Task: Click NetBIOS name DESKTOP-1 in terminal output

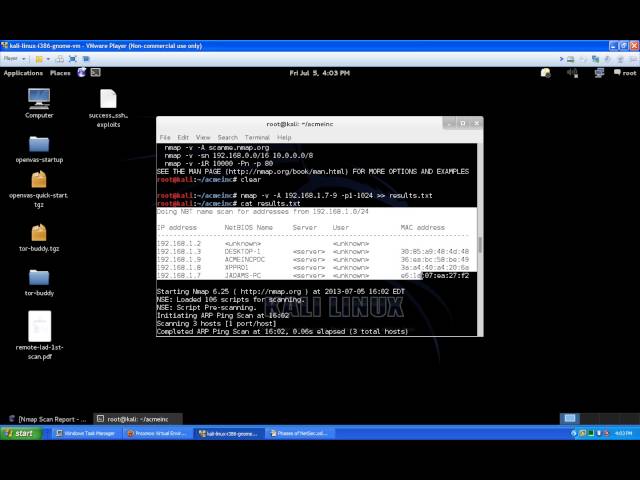Action: (242, 251)
